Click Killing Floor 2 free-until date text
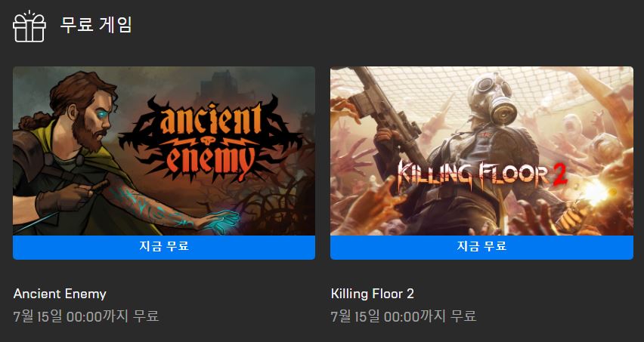The image size is (644, 342). 404,316
